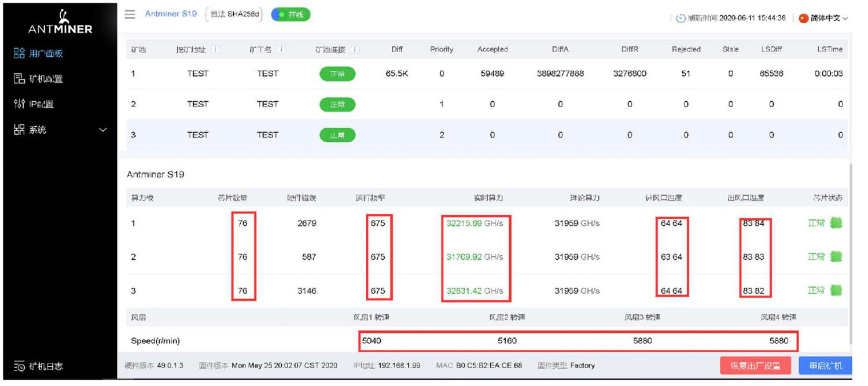Toggle the 在线 online status switch

click(x=290, y=14)
